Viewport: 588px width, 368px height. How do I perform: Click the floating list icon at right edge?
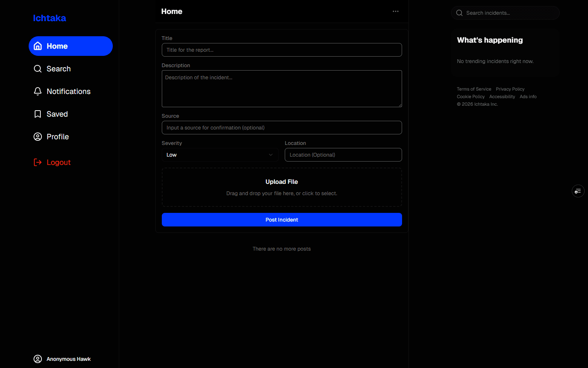coord(578,191)
